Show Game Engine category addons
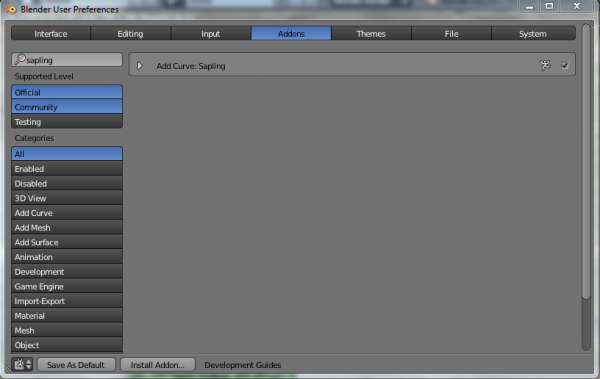The height and width of the screenshot is (379, 600). pyautogui.click(x=67, y=286)
